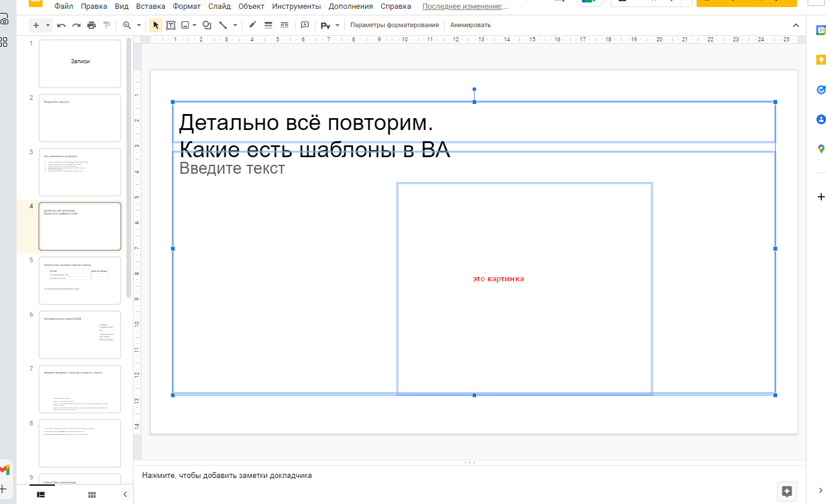Open the Формат menu

pos(187,6)
